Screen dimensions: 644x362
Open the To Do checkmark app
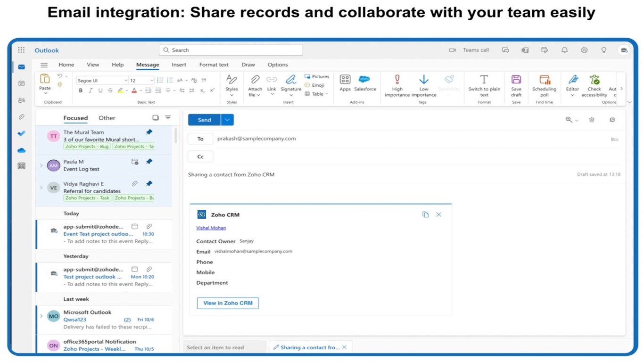coord(21,133)
